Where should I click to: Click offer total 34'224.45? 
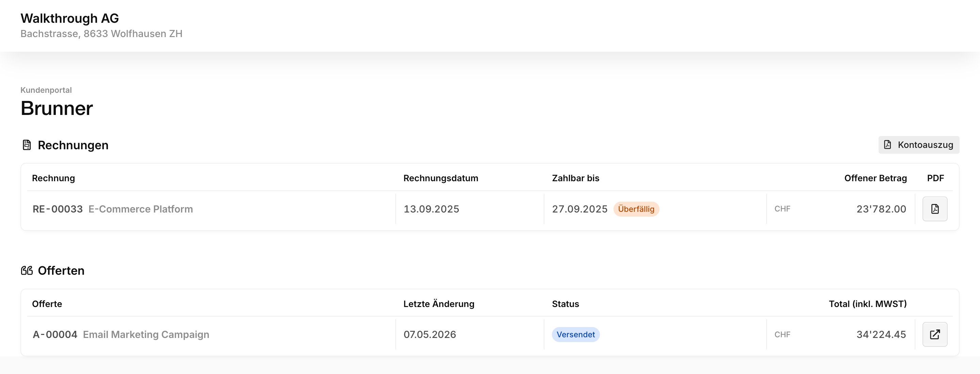[881, 335]
